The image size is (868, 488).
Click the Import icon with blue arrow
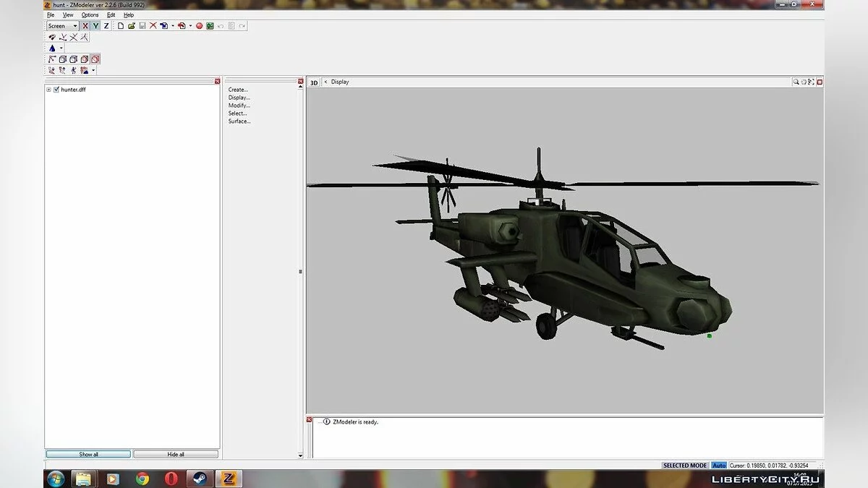[164, 26]
